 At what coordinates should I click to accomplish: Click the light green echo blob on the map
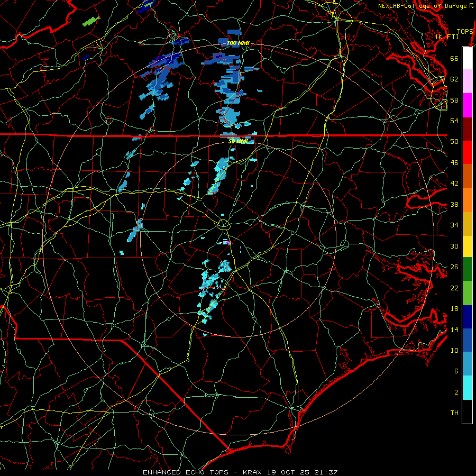click(91, 21)
